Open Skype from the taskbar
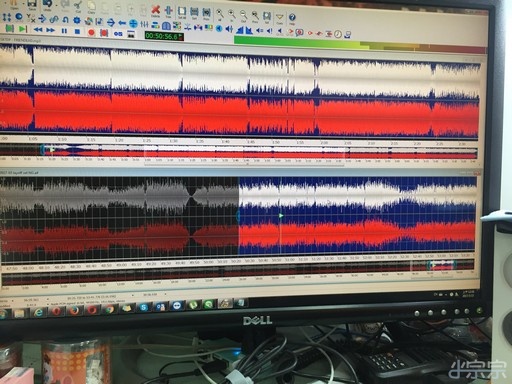Image resolution: width=512 pixels, height=384 pixels. [144, 308]
